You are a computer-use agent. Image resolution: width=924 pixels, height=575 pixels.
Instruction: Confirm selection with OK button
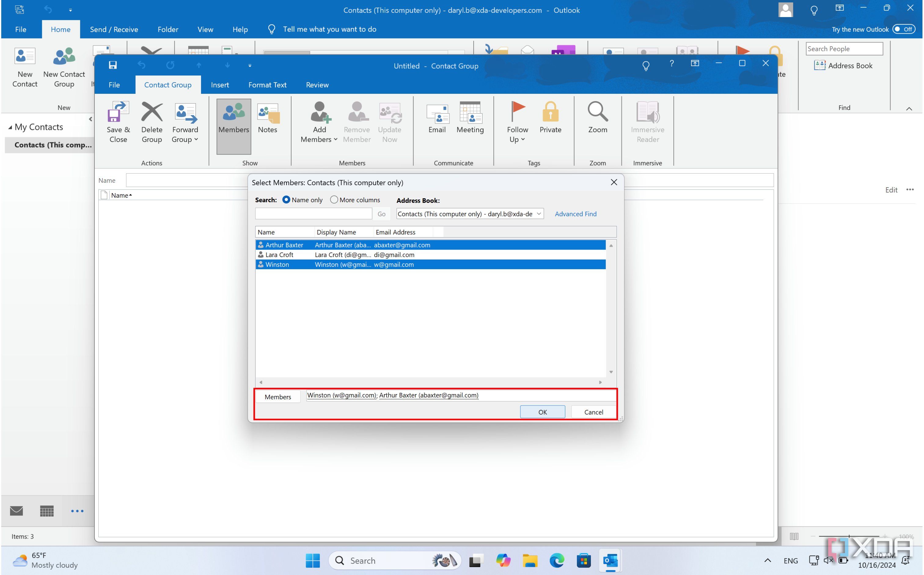[543, 412]
